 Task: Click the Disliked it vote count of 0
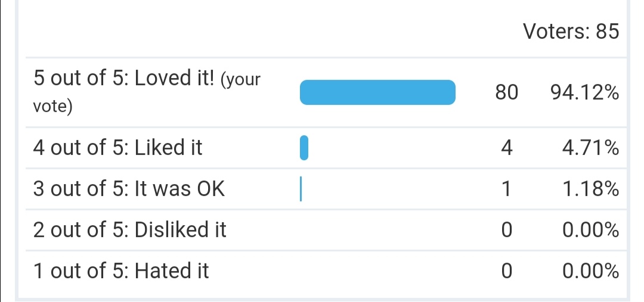point(506,230)
